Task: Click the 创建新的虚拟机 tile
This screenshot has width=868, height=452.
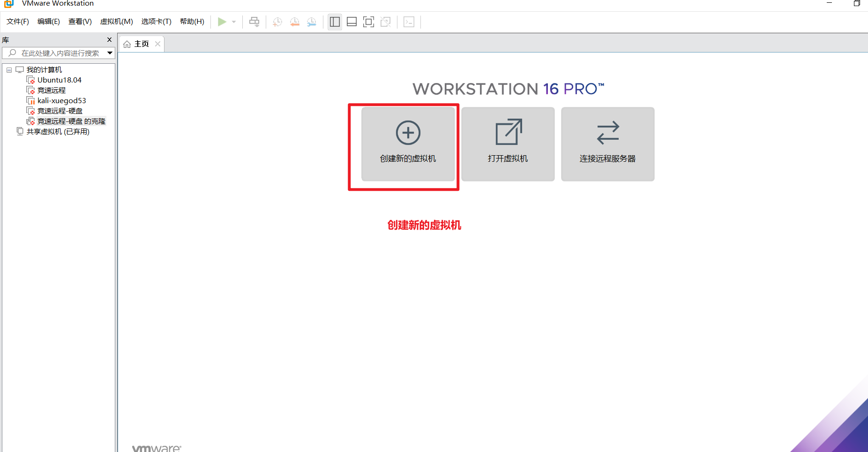Action: coord(408,144)
